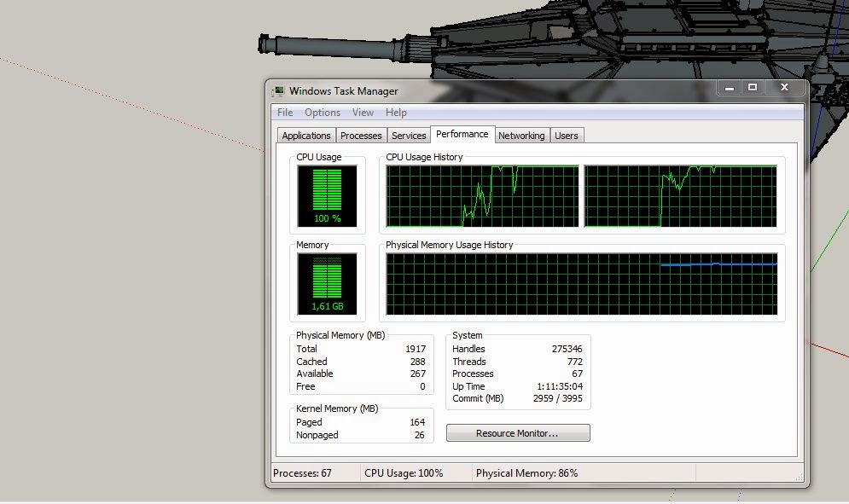Close the Windows Task Manager window

784,87
